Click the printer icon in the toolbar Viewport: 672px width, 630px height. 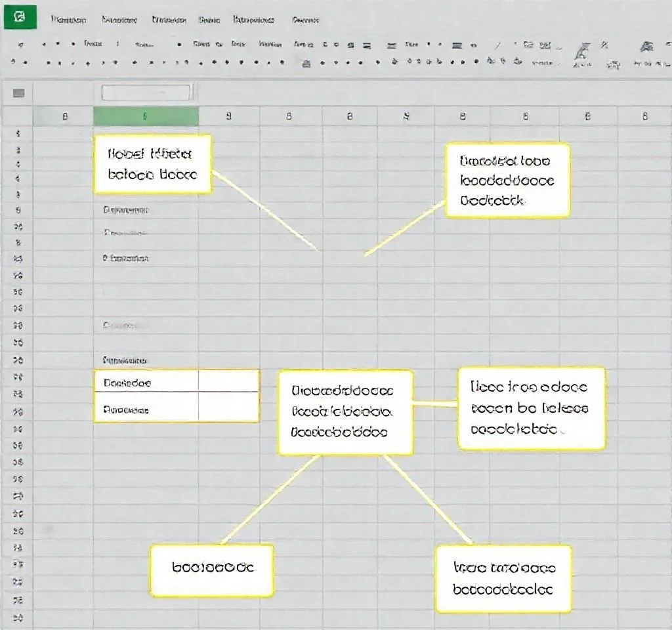point(305,64)
